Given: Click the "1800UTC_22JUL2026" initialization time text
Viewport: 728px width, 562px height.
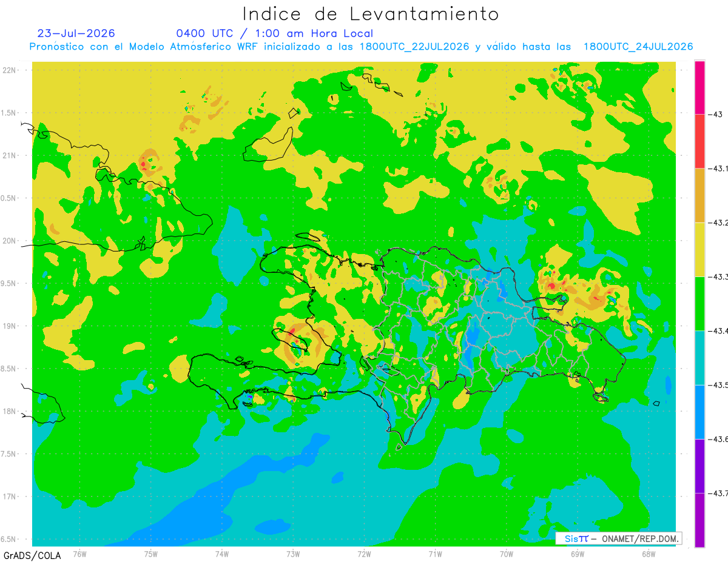Looking at the screenshot, I should click(x=414, y=47).
